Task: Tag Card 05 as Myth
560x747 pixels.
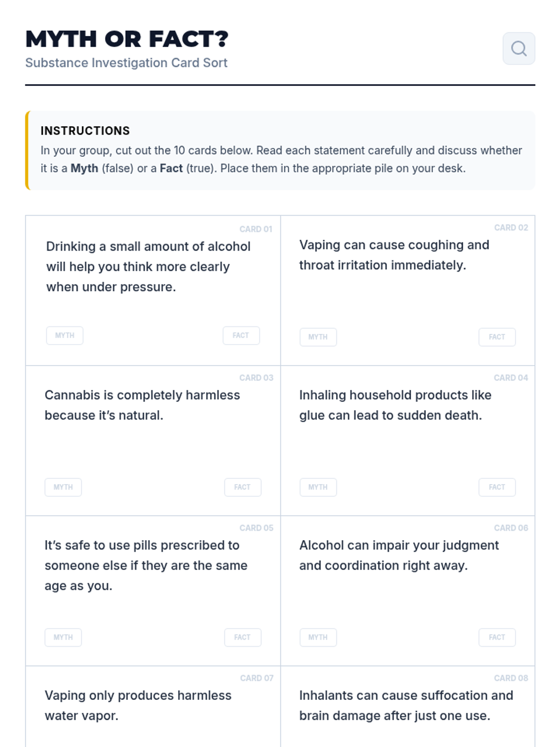Action: [x=63, y=637]
